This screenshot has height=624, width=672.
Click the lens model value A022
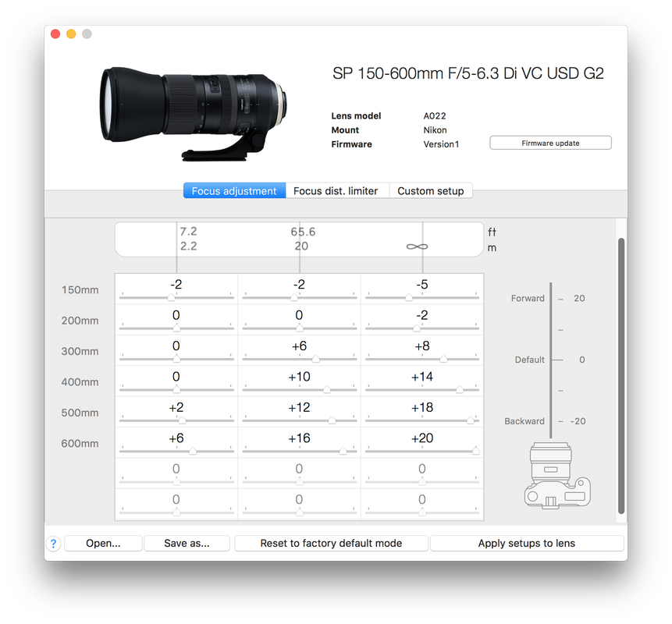coord(435,116)
